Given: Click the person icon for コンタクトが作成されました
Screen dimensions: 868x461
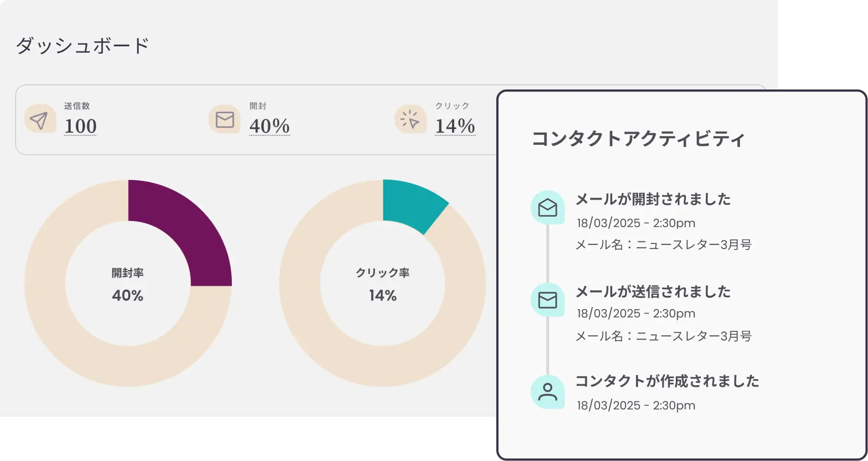Looking at the screenshot, I should point(547,392).
